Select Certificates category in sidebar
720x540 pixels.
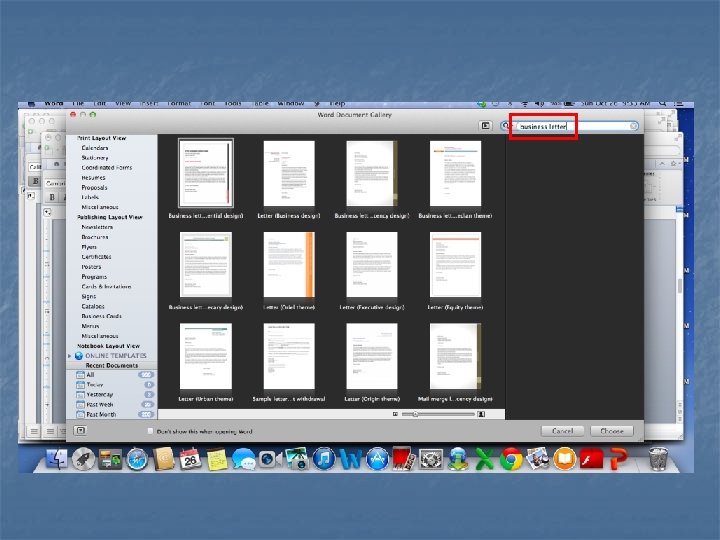pos(96,257)
